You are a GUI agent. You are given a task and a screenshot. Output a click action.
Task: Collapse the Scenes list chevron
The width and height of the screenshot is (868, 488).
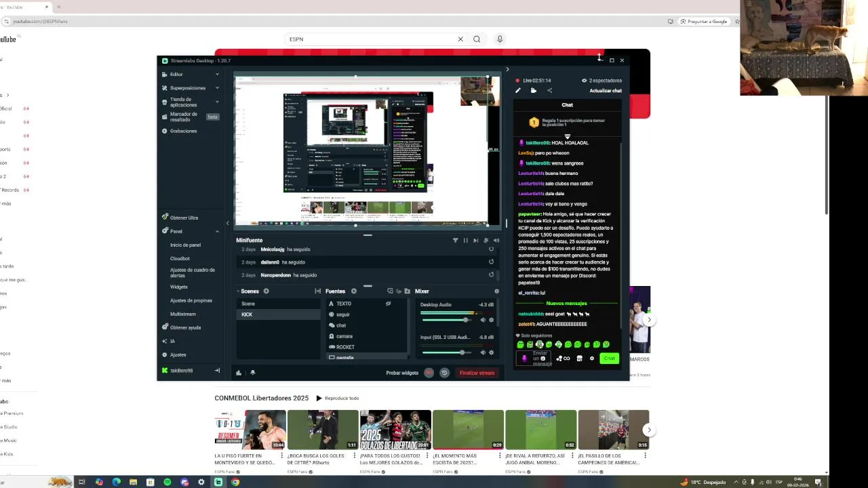[x=238, y=291]
